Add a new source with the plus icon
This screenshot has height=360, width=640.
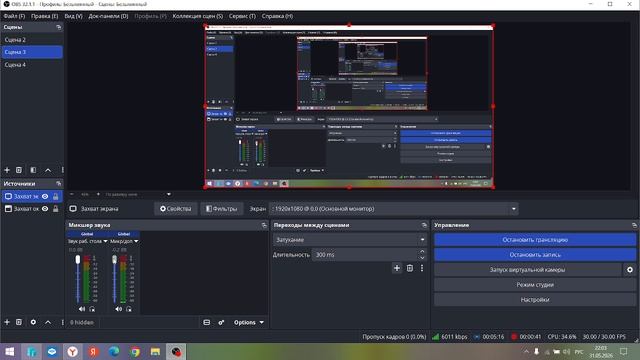(7, 322)
